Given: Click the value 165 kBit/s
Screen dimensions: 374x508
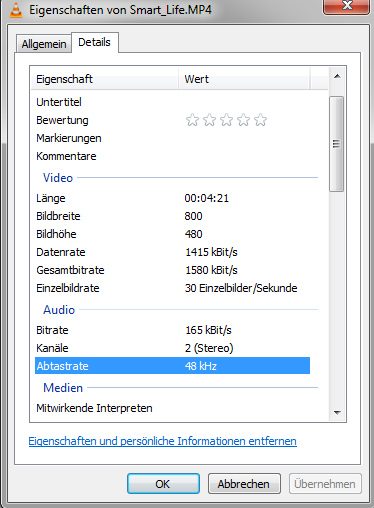Looking at the screenshot, I should click(208, 330).
